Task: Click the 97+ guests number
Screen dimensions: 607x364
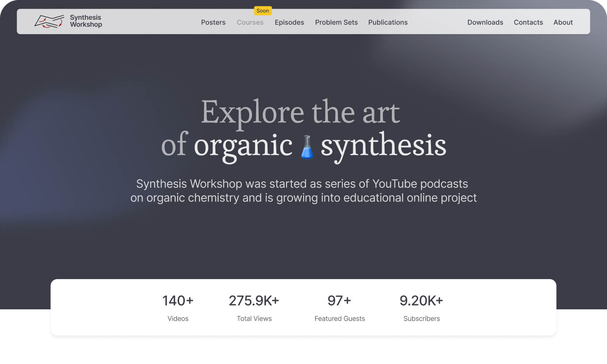Action: coord(339,301)
